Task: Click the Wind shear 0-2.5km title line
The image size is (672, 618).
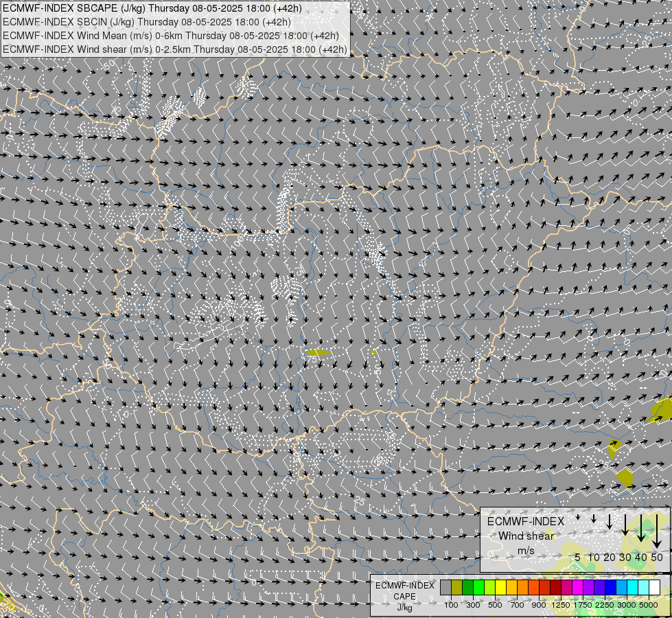Action: [175, 49]
